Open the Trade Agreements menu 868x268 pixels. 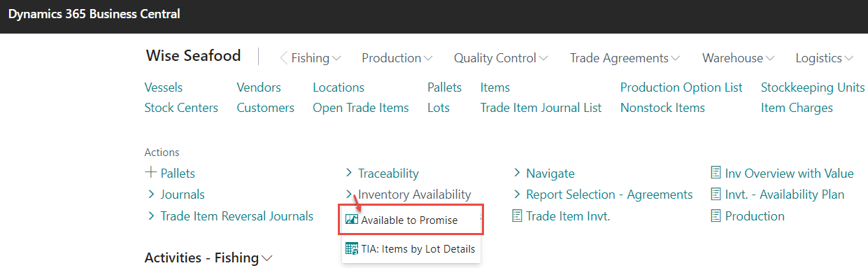624,58
